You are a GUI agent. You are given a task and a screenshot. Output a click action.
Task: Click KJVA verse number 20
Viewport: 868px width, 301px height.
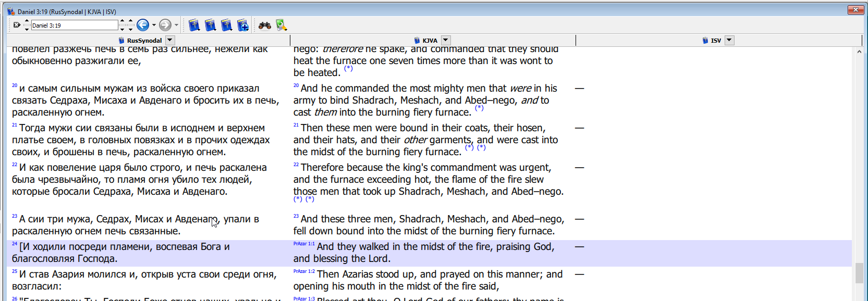296,85
